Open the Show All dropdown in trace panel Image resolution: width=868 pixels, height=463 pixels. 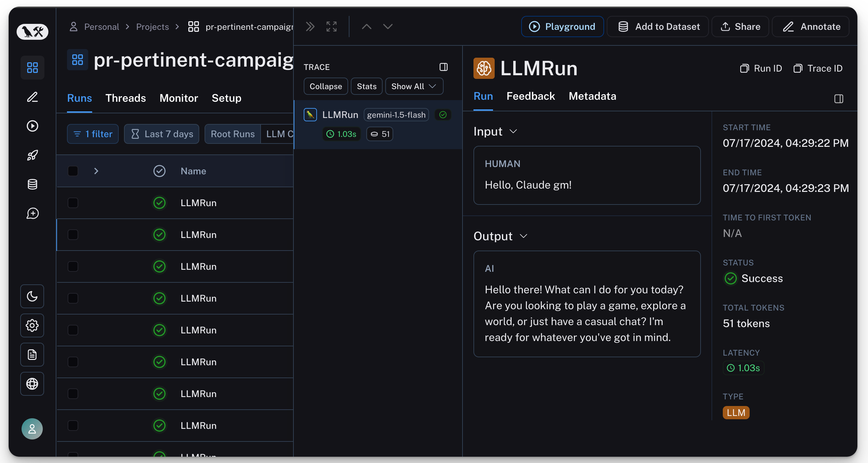(414, 87)
